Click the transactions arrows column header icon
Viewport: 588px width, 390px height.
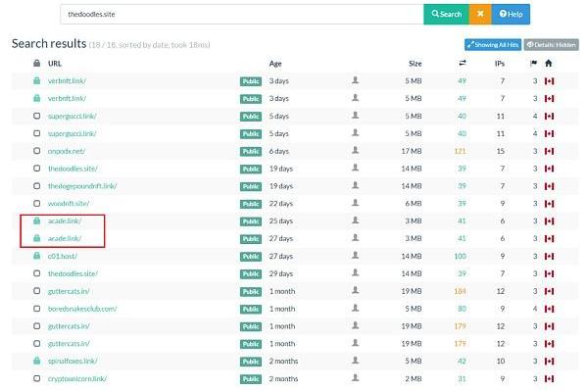coord(463,63)
